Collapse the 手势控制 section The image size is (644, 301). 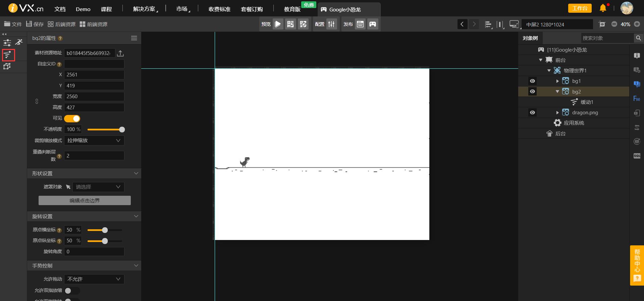pyautogui.click(x=136, y=265)
